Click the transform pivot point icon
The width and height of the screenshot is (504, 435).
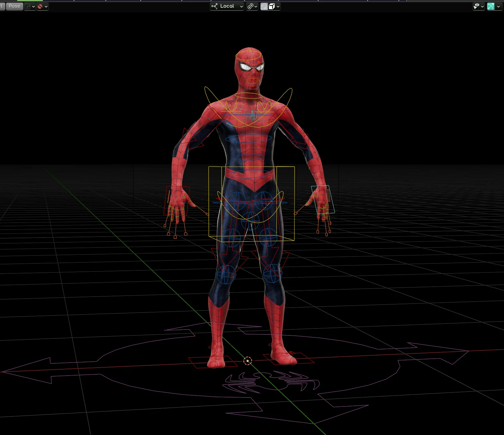250,6
